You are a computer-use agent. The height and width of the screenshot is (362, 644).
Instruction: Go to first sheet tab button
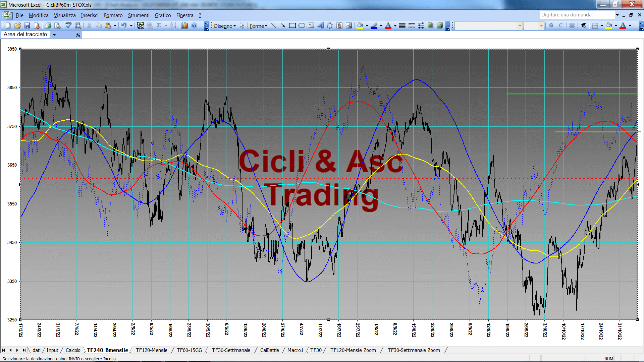[4, 350]
